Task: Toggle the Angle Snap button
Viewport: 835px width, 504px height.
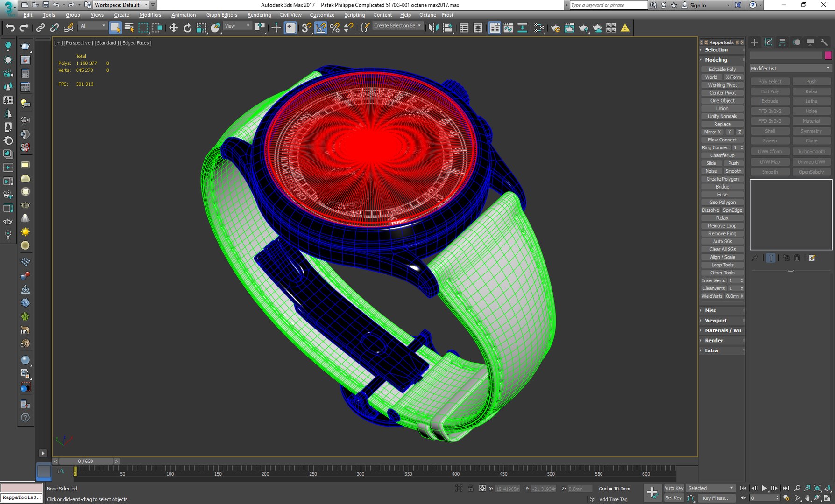Action: point(320,28)
